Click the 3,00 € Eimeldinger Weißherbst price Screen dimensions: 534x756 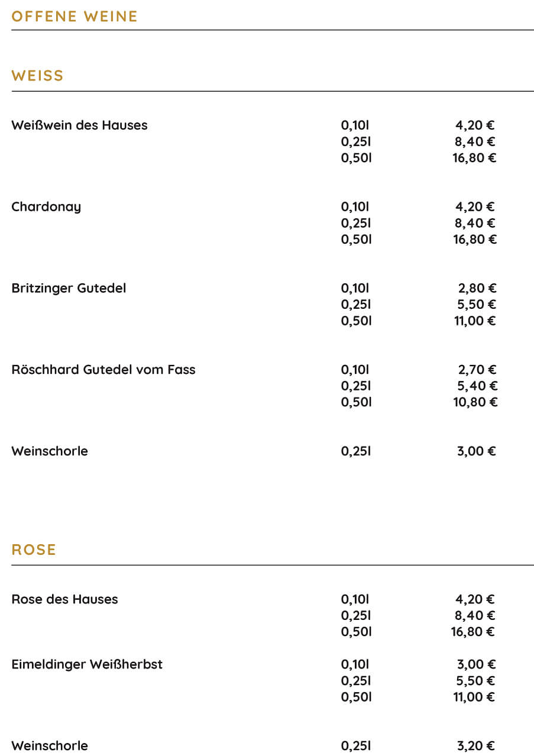pyautogui.click(x=476, y=664)
